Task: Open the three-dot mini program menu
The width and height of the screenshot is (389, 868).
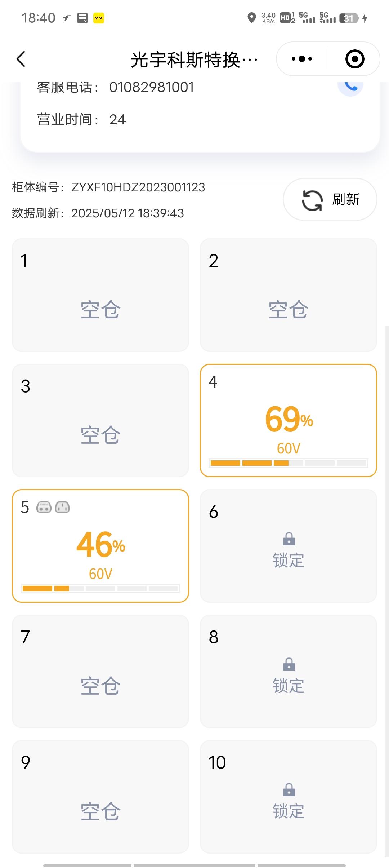Action: click(x=302, y=59)
